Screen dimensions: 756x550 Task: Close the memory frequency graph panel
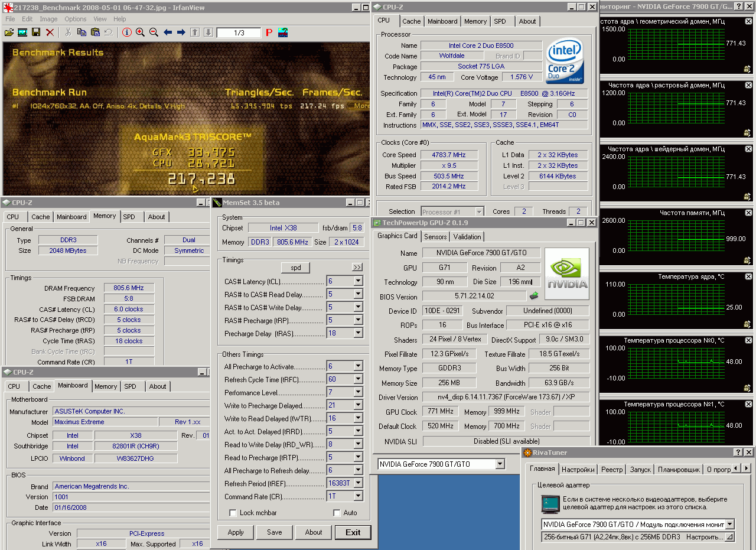[x=748, y=213]
